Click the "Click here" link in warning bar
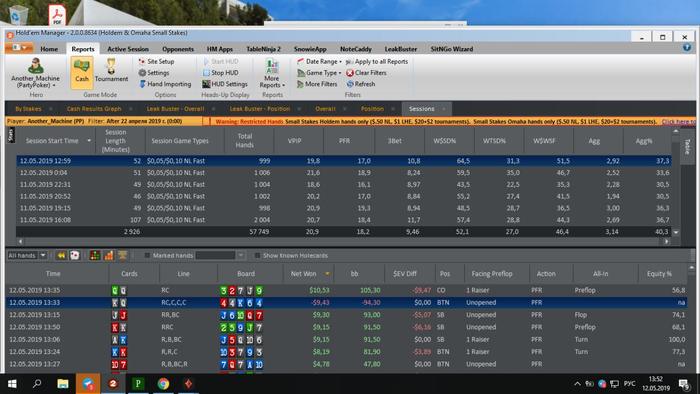Screen dimensions: 700x394 point(678,121)
